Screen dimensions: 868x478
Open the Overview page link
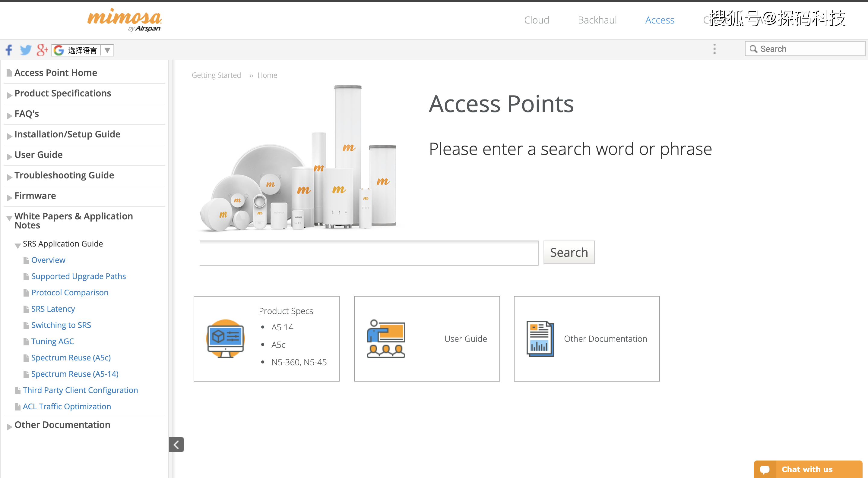pos(48,260)
